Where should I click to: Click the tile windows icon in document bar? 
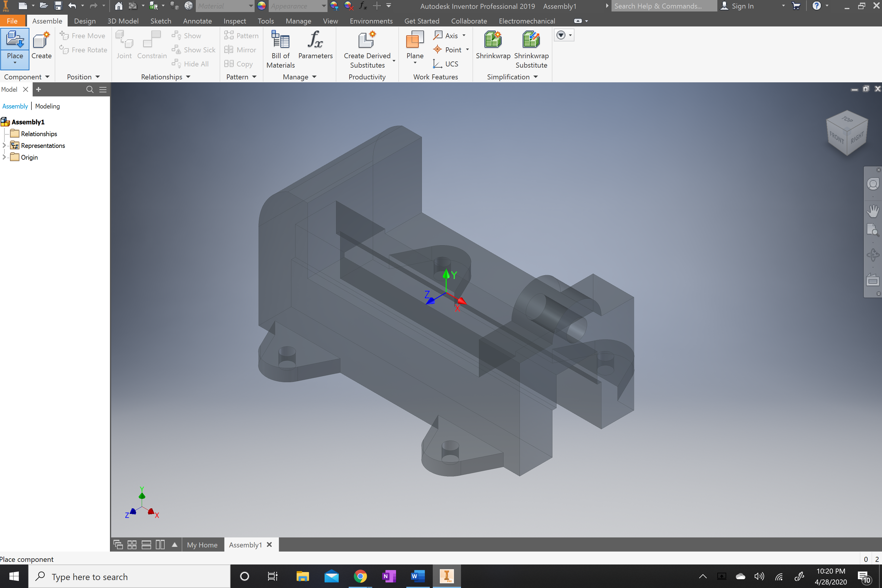(132, 545)
